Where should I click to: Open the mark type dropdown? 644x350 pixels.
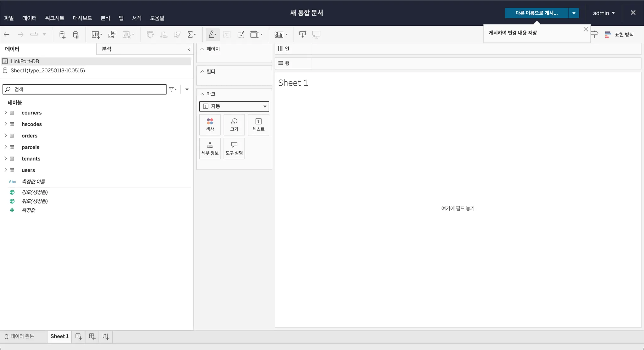234,106
